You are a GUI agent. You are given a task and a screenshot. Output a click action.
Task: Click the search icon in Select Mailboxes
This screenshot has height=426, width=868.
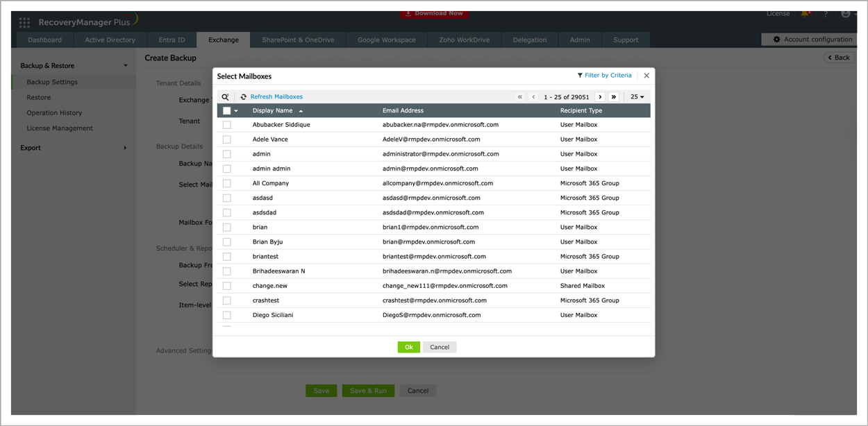click(x=225, y=97)
